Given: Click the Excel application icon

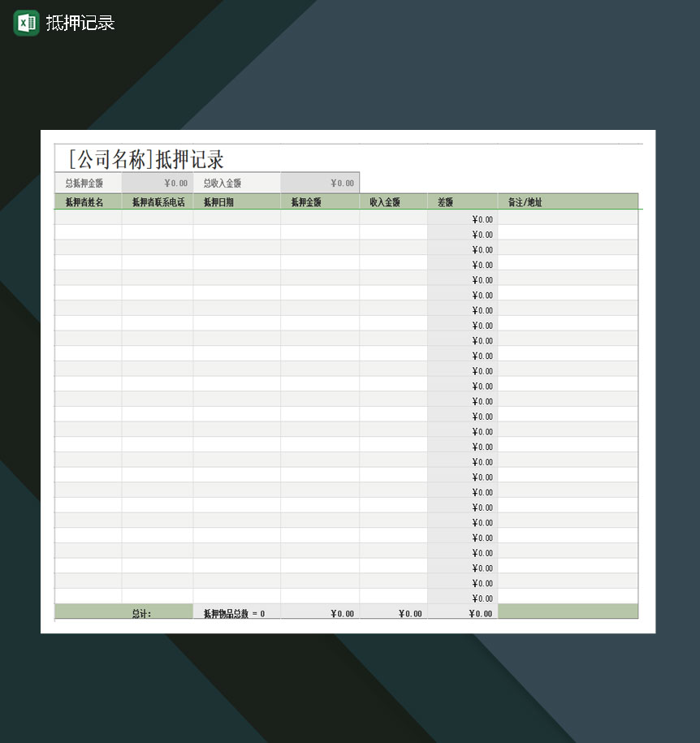Looking at the screenshot, I should click(x=25, y=23).
